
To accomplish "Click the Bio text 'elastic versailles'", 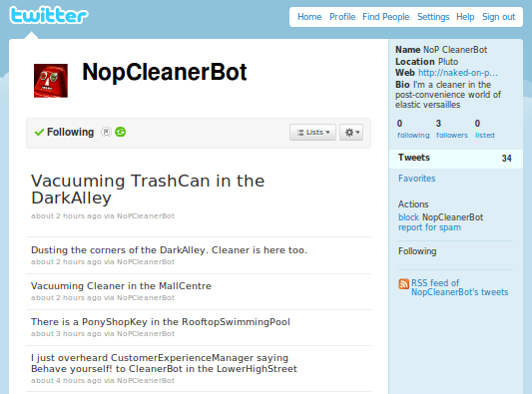I will click(428, 105).
